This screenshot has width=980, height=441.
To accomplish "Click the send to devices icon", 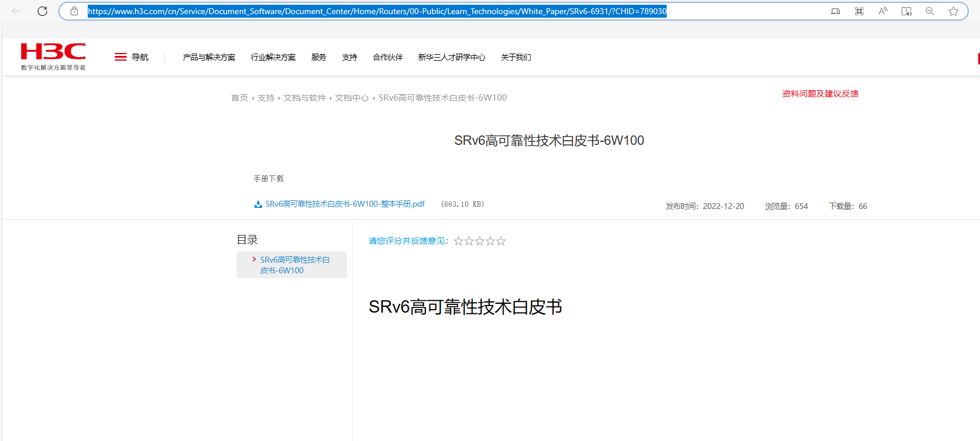I will [x=835, y=11].
